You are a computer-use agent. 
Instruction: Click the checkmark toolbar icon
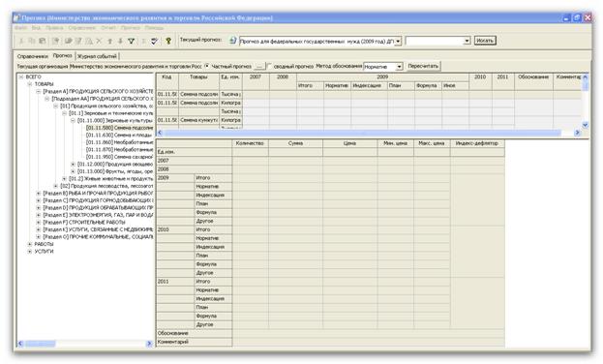[x=154, y=41]
